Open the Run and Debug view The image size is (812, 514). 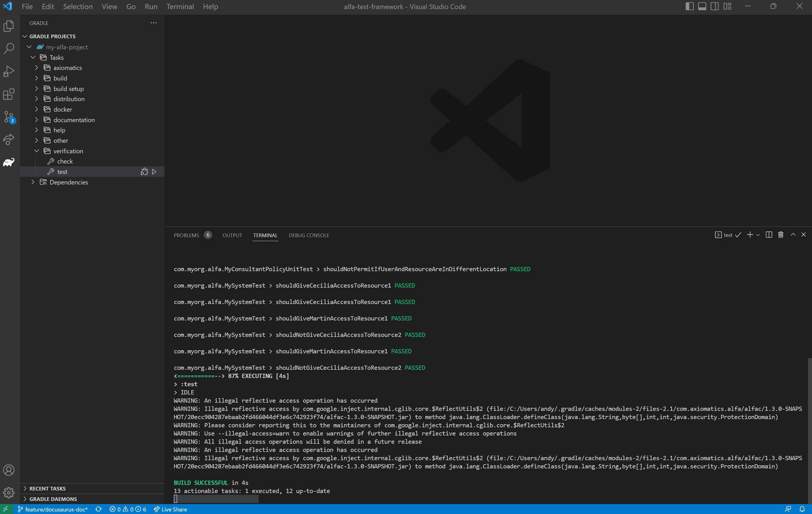[x=8, y=71]
